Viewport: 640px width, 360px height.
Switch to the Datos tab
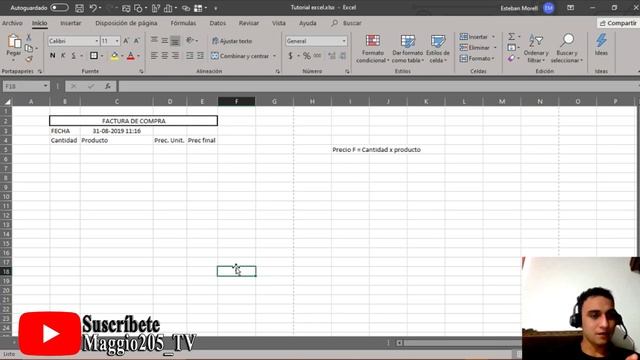coord(218,23)
